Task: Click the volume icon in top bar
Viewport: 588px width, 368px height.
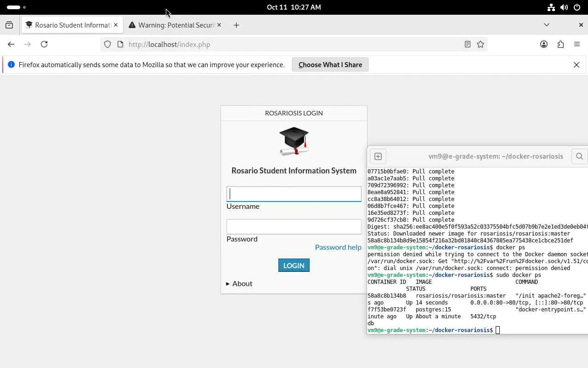Action: [x=564, y=7]
